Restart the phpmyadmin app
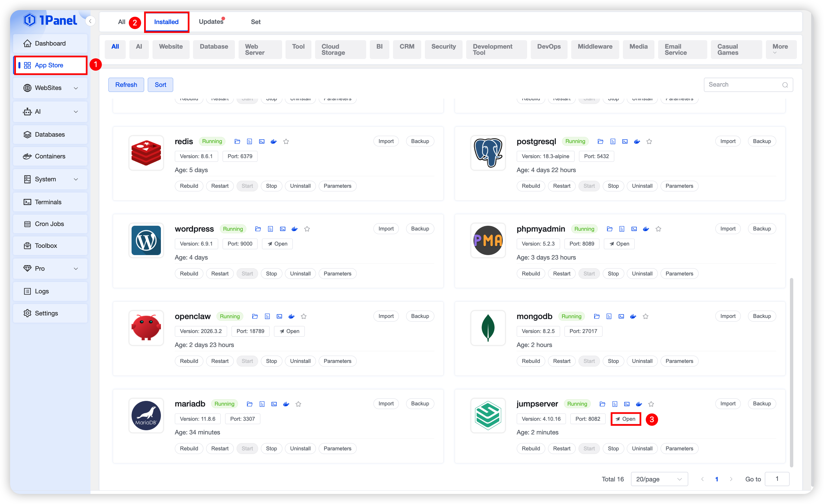The width and height of the screenshot is (824, 504). point(561,274)
